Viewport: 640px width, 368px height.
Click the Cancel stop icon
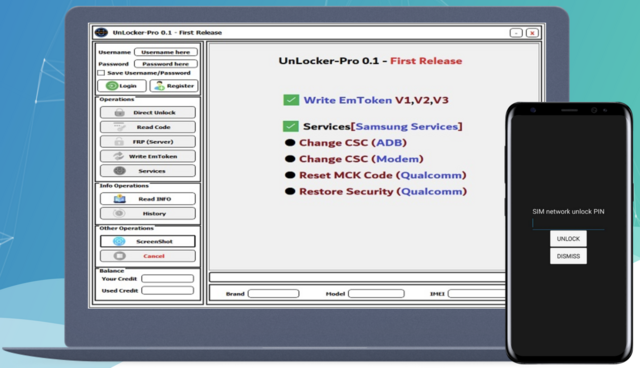tap(120, 256)
